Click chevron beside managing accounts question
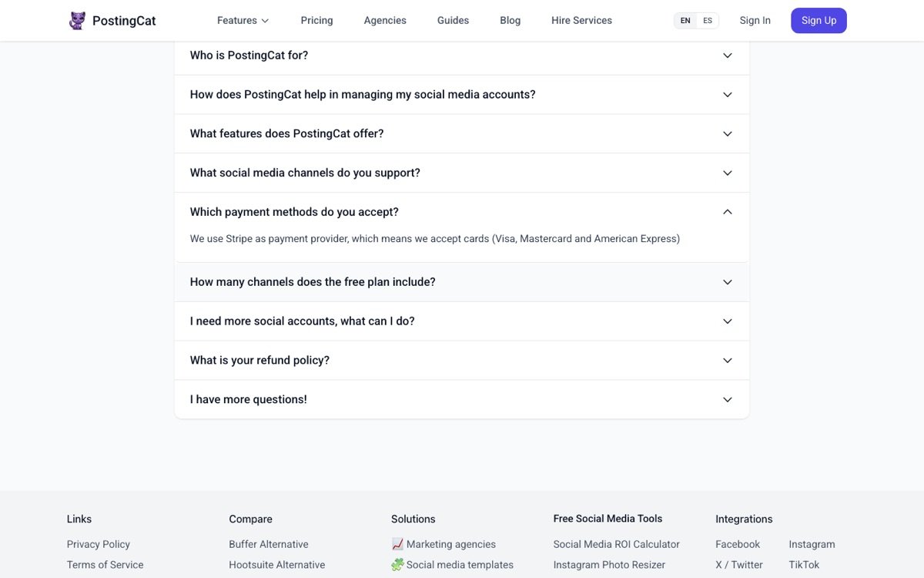 pyautogui.click(x=728, y=95)
